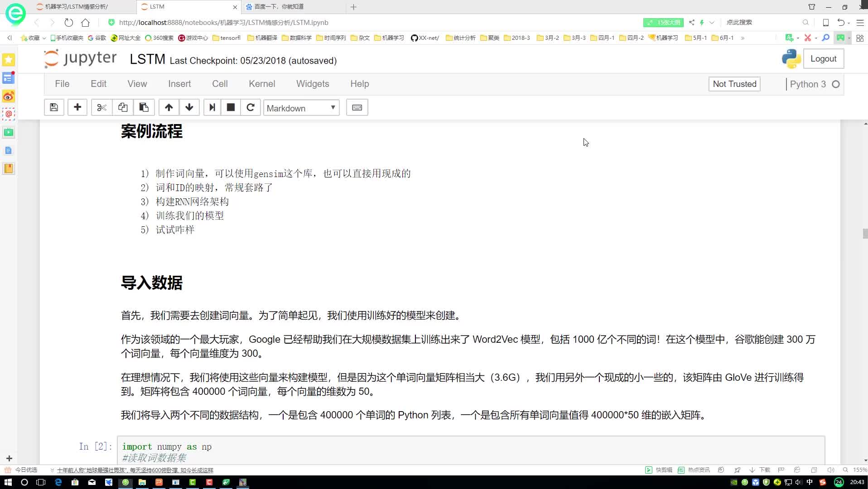Open 下载 downloads in status bar
The image size is (868, 489).
point(760,470)
